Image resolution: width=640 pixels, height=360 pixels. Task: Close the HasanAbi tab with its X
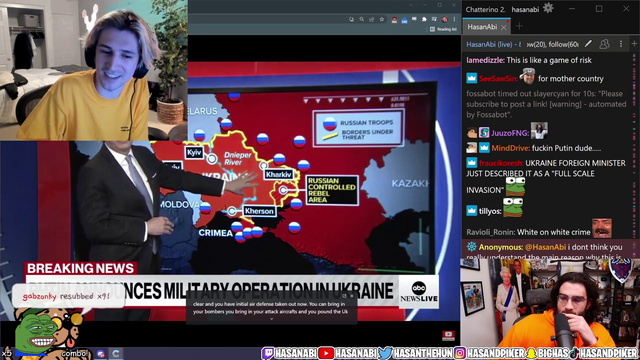point(504,27)
